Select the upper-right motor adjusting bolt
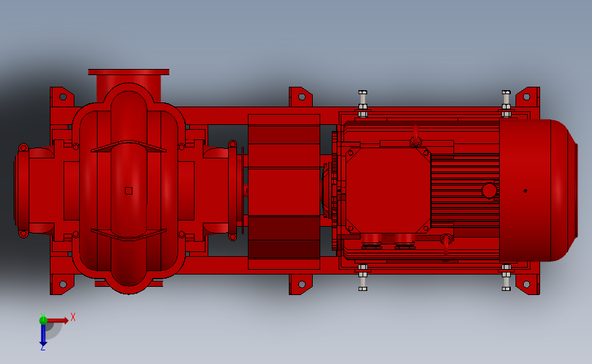592x364 pixels. (x=506, y=103)
